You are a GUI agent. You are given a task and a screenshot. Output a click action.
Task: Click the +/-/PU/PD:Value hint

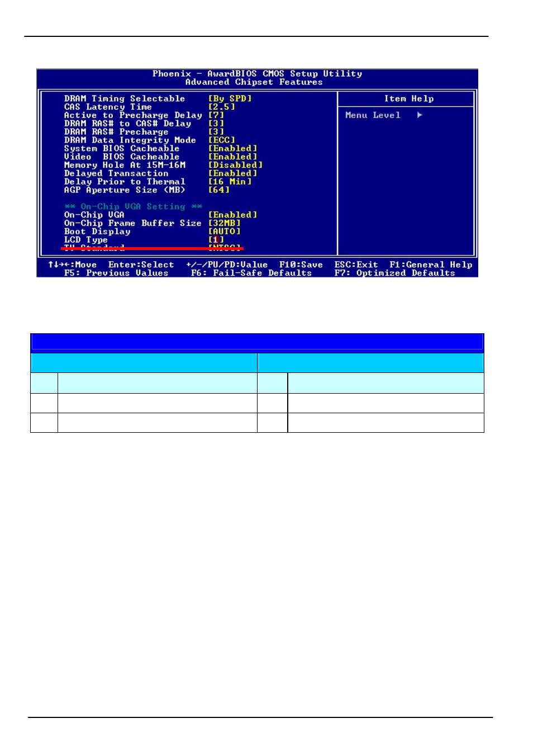pos(227,264)
